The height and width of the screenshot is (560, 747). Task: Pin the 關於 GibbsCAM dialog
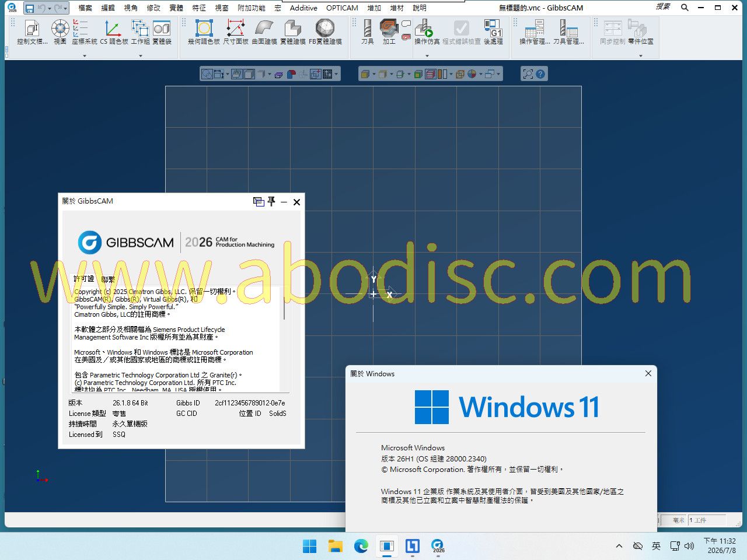271,201
